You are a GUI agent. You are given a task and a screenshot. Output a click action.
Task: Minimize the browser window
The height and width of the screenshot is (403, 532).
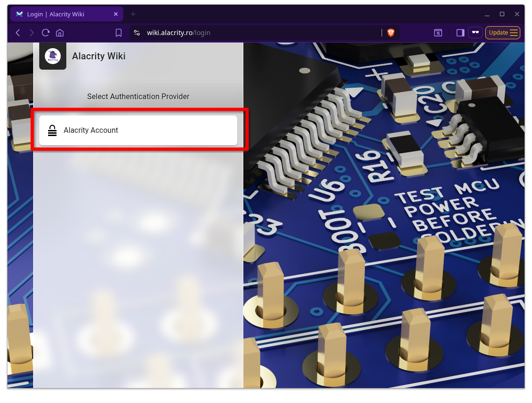click(x=487, y=14)
